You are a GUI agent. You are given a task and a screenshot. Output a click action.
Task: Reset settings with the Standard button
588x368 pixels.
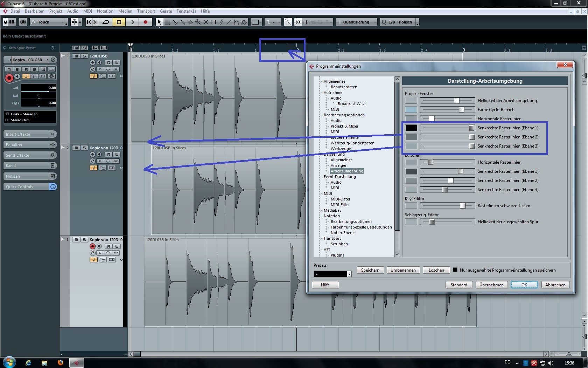459,285
